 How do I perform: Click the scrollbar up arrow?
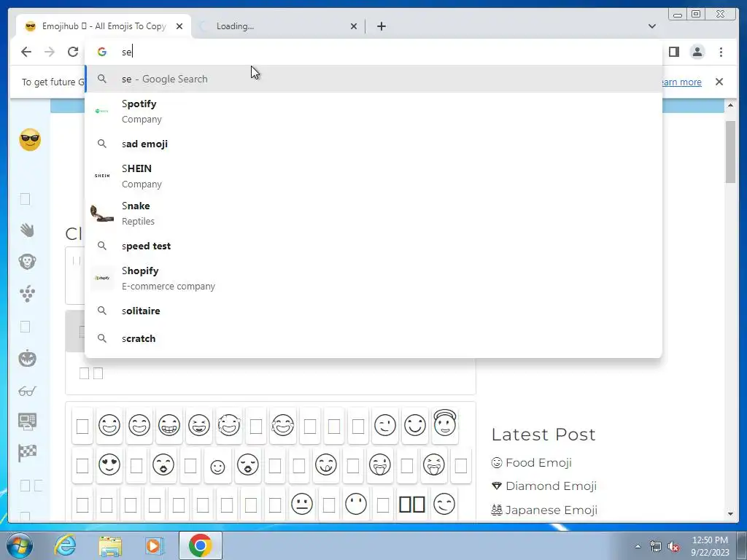coord(730,105)
